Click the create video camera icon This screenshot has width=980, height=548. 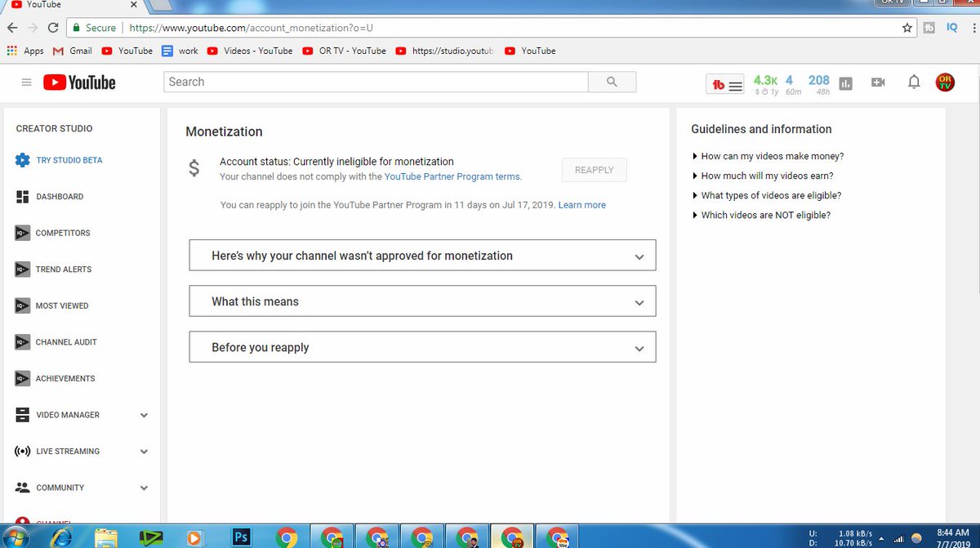pyautogui.click(x=878, y=82)
